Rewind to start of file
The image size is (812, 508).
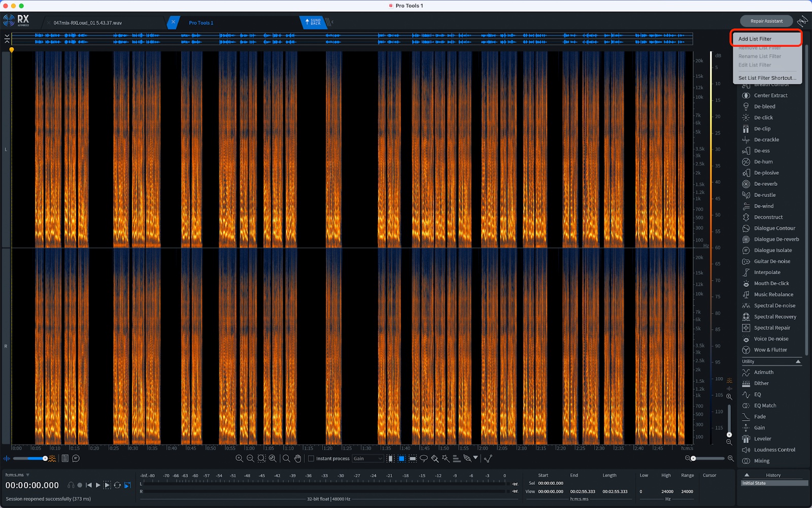point(89,485)
